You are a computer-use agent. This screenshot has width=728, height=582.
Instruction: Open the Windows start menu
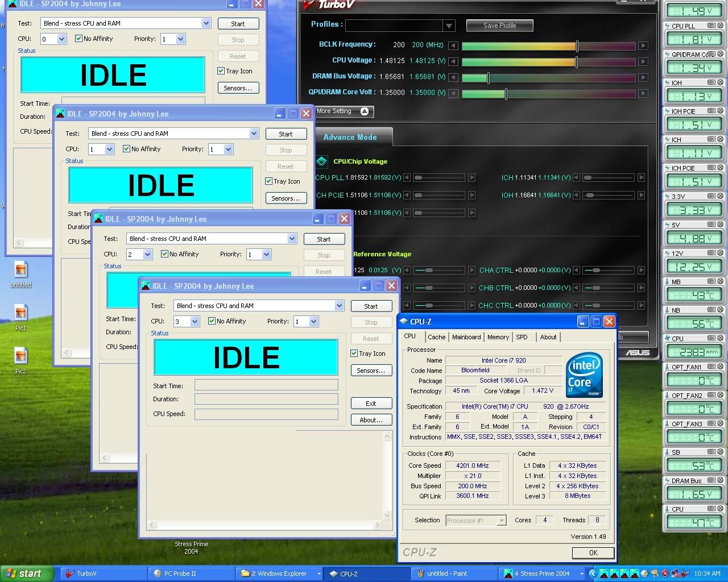click(27, 573)
